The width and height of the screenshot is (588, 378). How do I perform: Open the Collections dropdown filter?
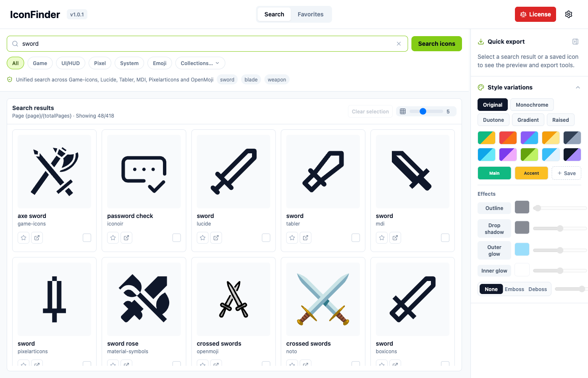coord(200,63)
